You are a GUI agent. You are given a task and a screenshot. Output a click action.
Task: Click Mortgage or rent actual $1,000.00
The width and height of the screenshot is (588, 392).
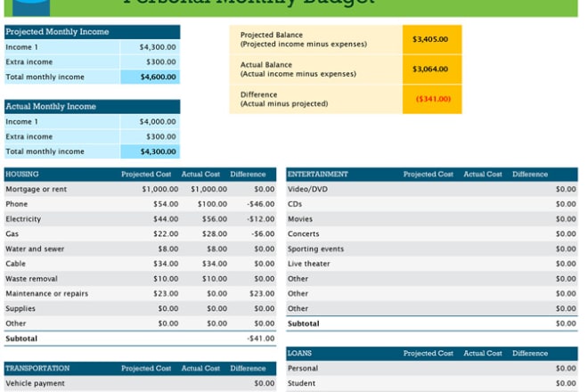point(208,190)
